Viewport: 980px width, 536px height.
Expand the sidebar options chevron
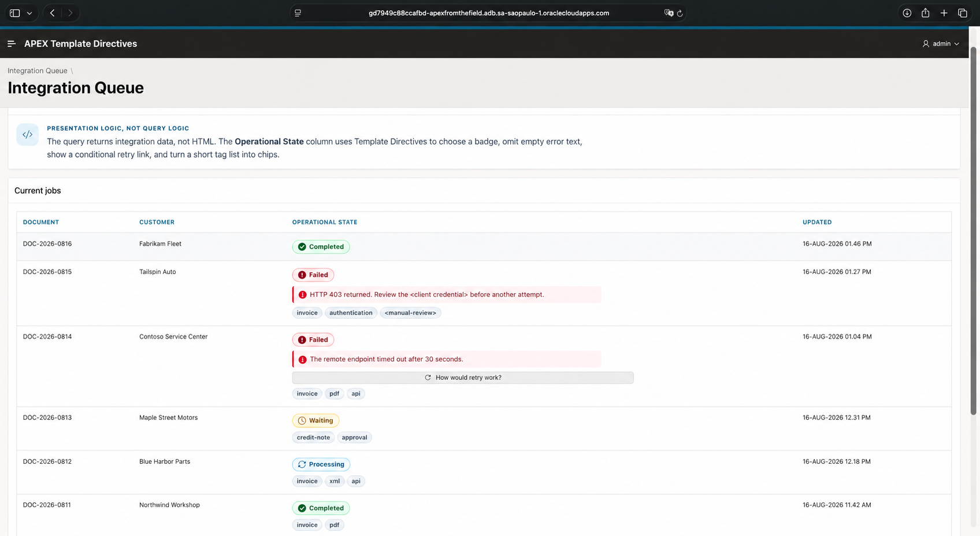[29, 13]
